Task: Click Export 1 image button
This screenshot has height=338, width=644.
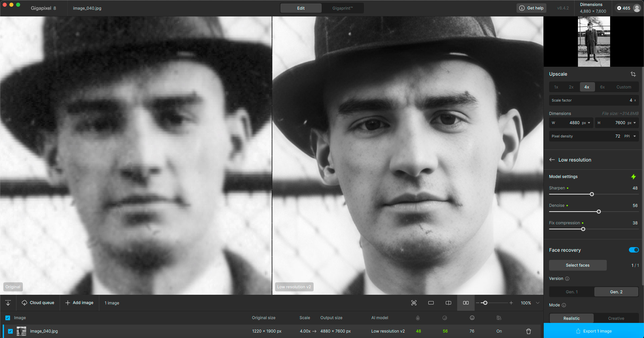Action: coord(594,331)
